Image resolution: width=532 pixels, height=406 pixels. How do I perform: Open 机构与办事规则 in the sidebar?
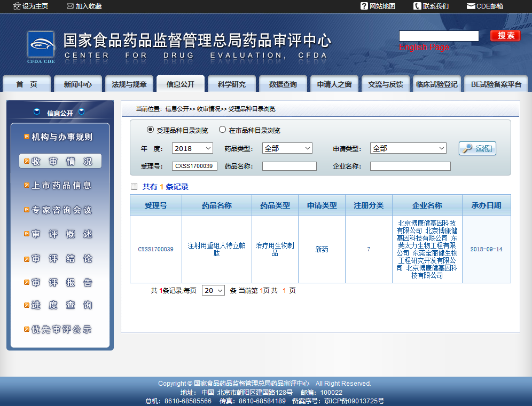tap(62, 137)
